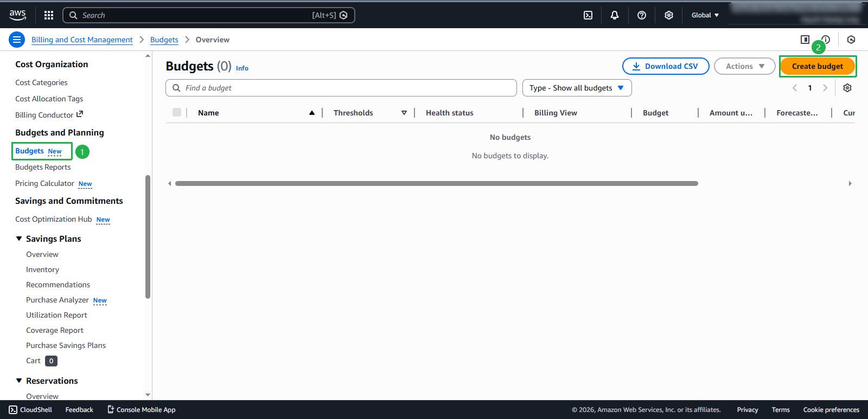Click the external link icon beside Billing Conductor
Screen dimensions: 868x419
[x=80, y=114]
